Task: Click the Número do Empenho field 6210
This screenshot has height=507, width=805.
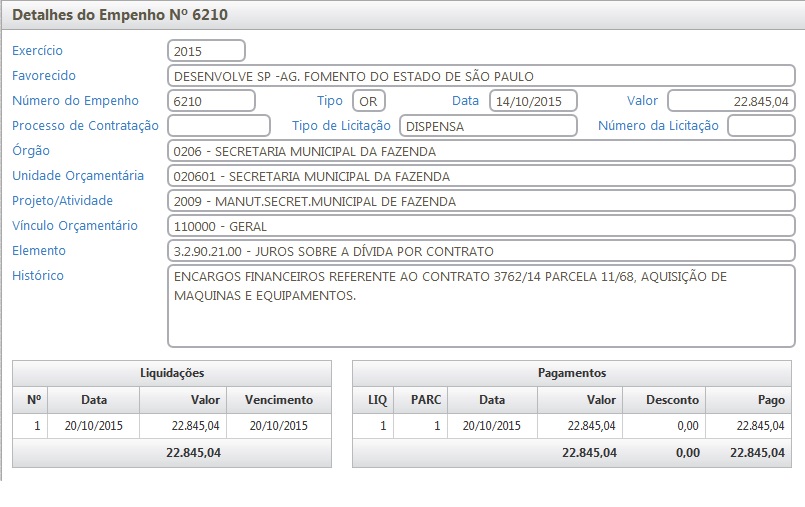Action: pyautogui.click(x=211, y=101)
